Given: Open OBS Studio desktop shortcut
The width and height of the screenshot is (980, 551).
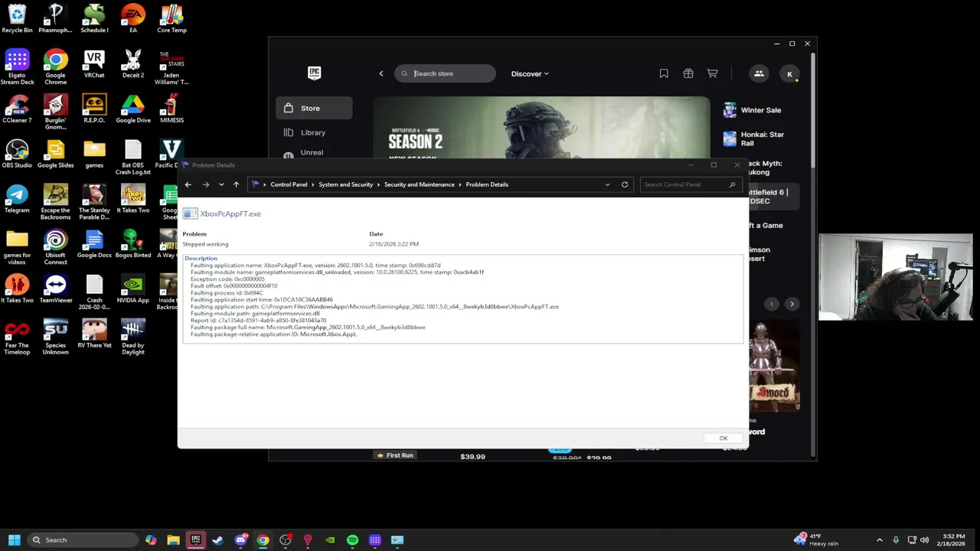Looking at the screenshot, I should tap(17, 154).
